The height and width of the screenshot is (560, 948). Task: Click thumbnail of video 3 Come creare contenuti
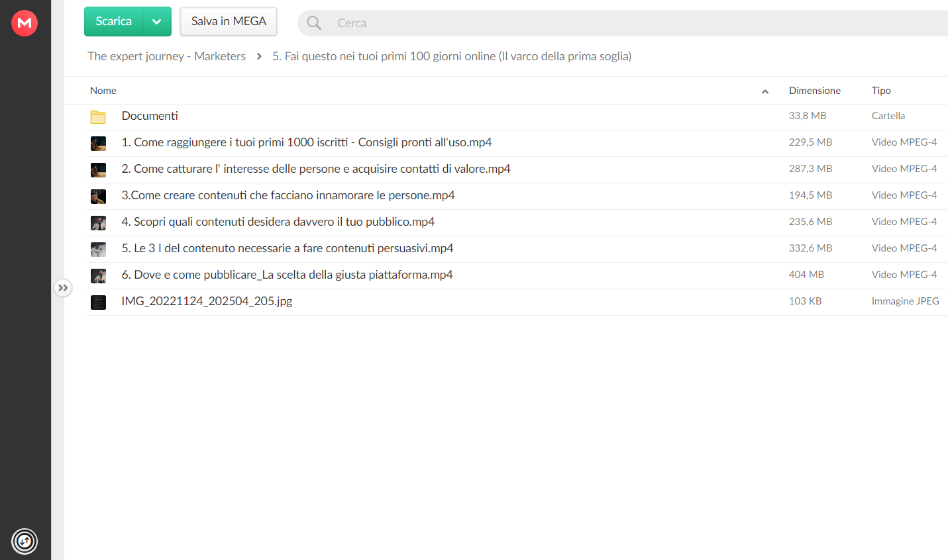[x=98, y=197]
